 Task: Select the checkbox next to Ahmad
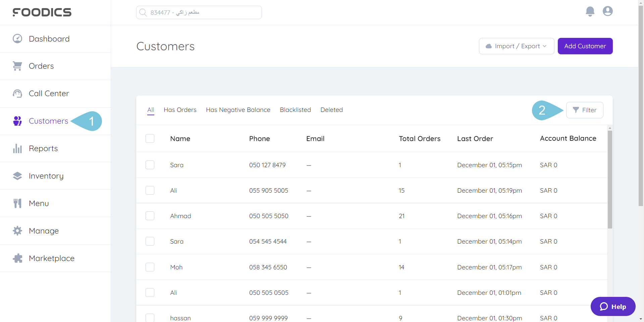[x=150, y=216]
